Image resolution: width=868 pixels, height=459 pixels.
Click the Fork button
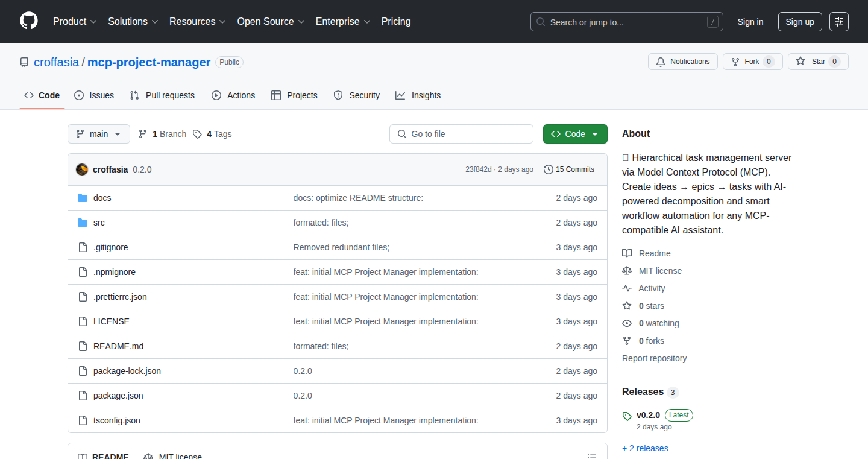point(752,62)
